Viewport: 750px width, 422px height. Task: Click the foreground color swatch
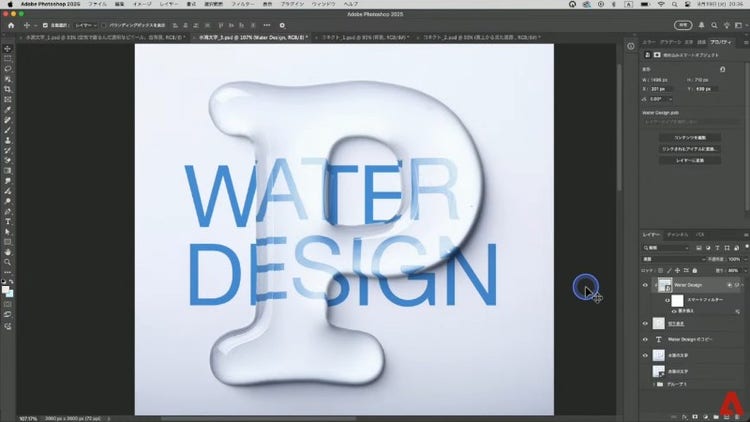[x=6, y=287]
